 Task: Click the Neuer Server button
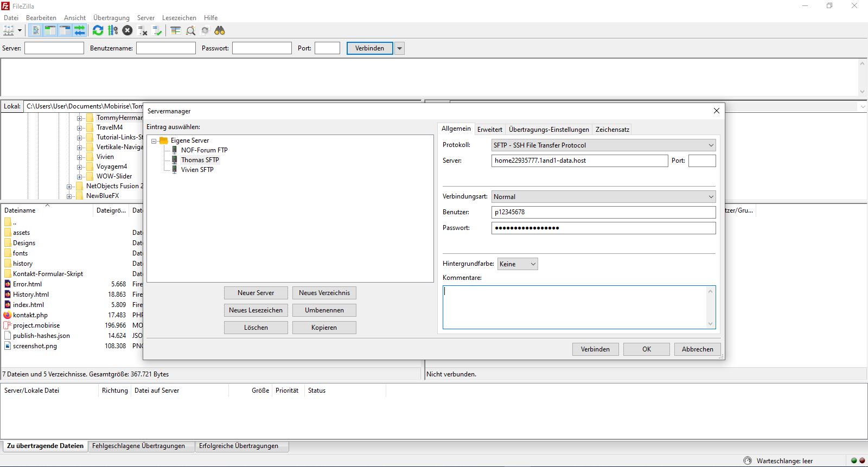coord(256,293)
